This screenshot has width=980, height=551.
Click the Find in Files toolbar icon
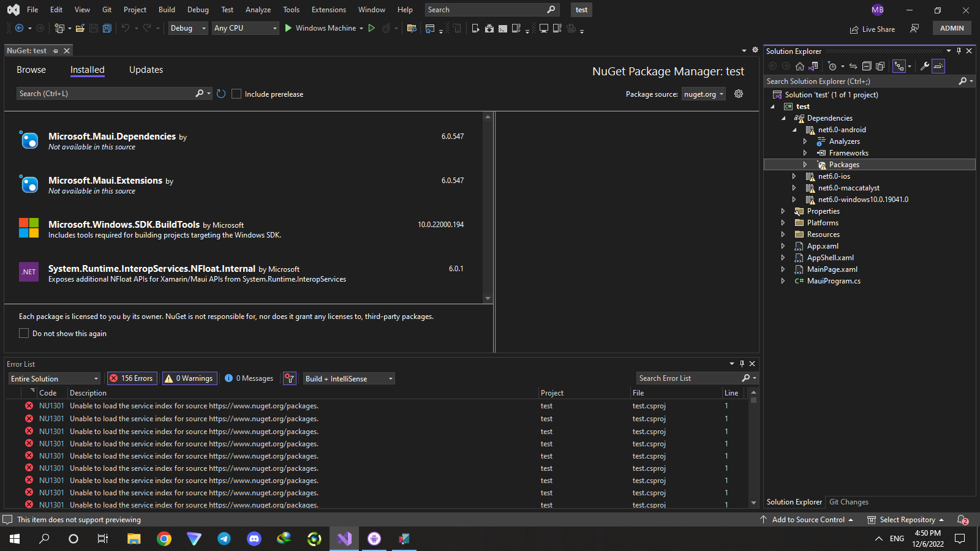pos(412,28)
